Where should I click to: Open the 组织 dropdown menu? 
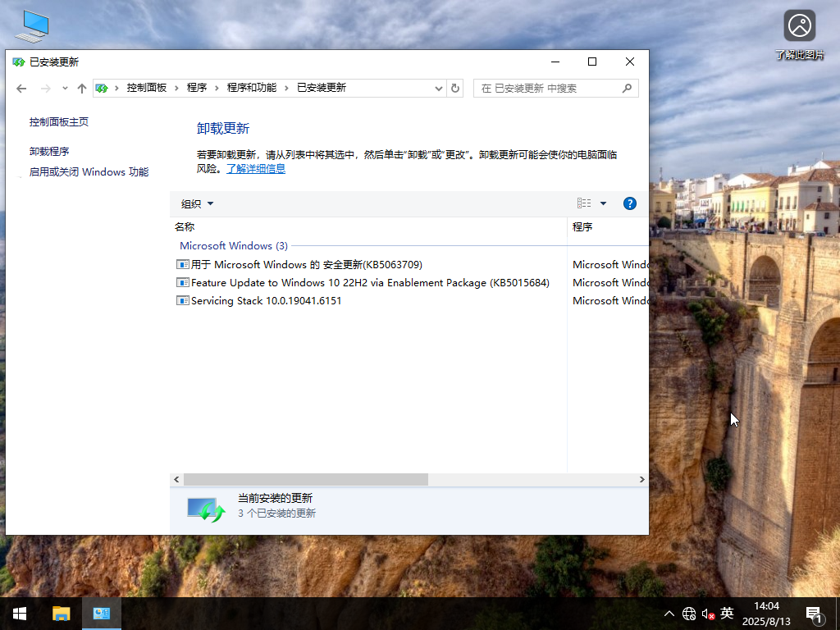[196, 203]
